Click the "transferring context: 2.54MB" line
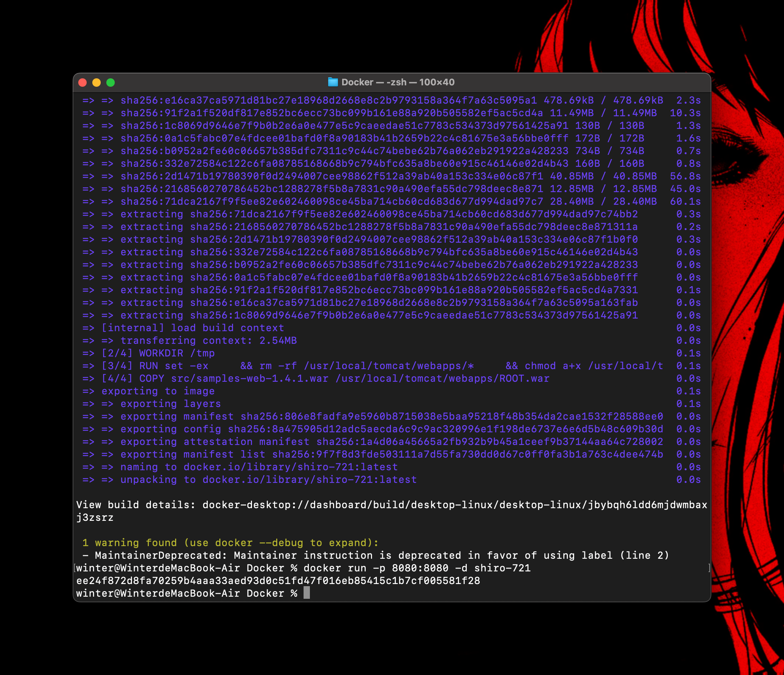Screen dimensions: 784x675 pyautogui.click(x=208, y=340)
